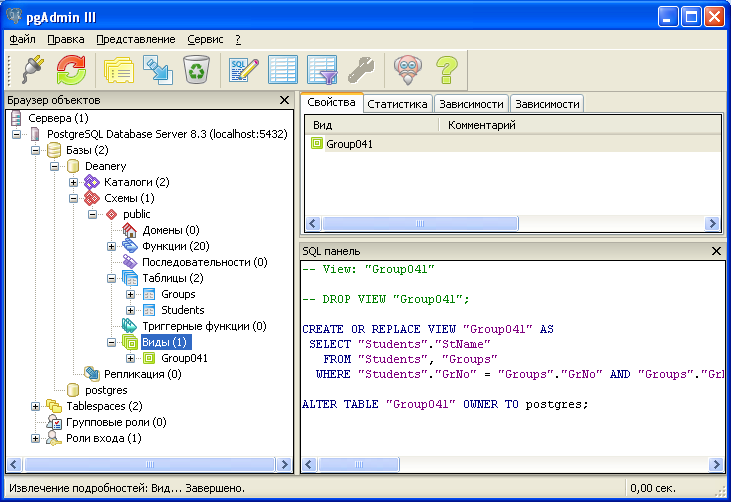This screenshot has width=731, height=502.
Task: Open the Файл menu
Action: click(22, 39)
